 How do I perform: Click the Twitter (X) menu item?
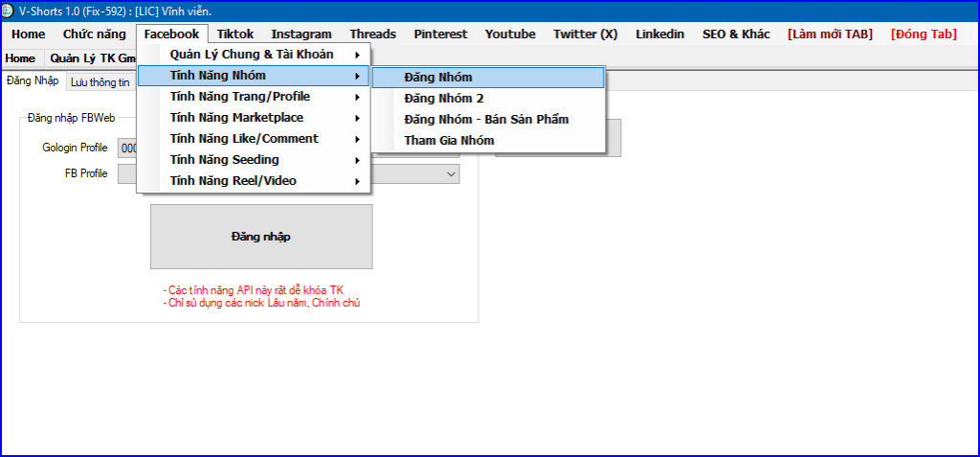point(585,34)
